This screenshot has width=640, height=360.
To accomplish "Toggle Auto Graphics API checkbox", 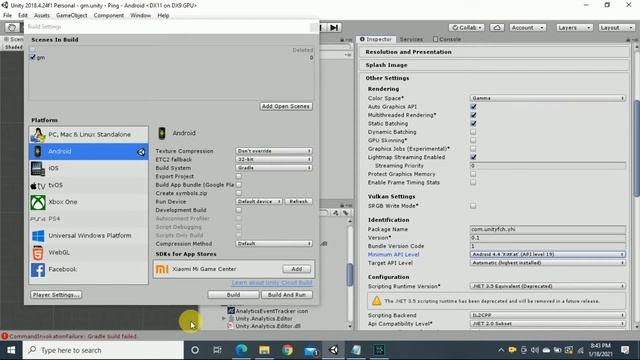I will [x=473, y=107].
